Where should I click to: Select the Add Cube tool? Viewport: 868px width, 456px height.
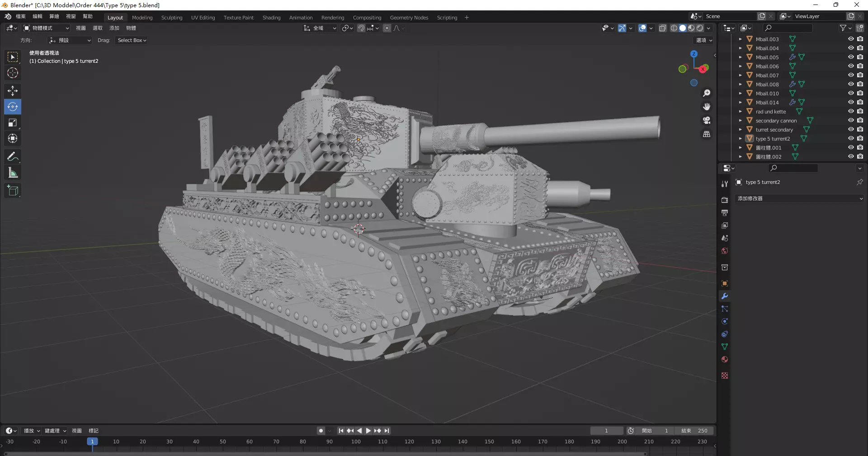click(13, 191)
